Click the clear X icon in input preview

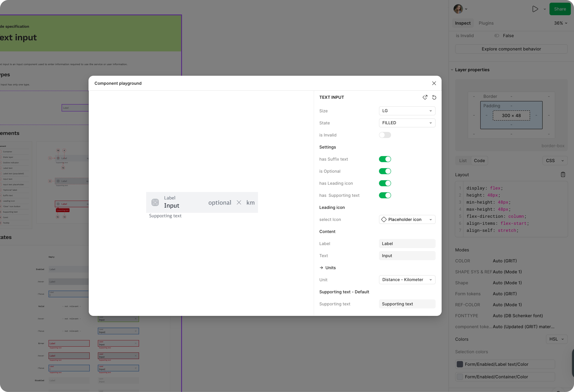point(239,203)
